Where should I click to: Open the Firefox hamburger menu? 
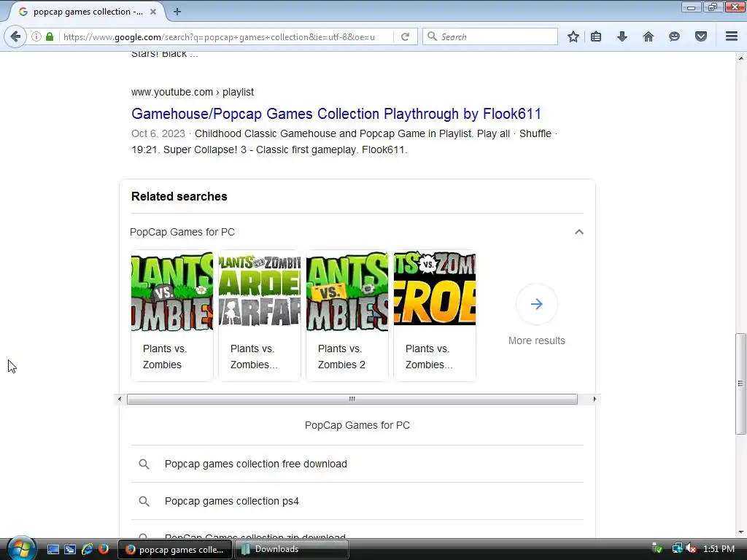pyautogui.click(x=732, y=36)
